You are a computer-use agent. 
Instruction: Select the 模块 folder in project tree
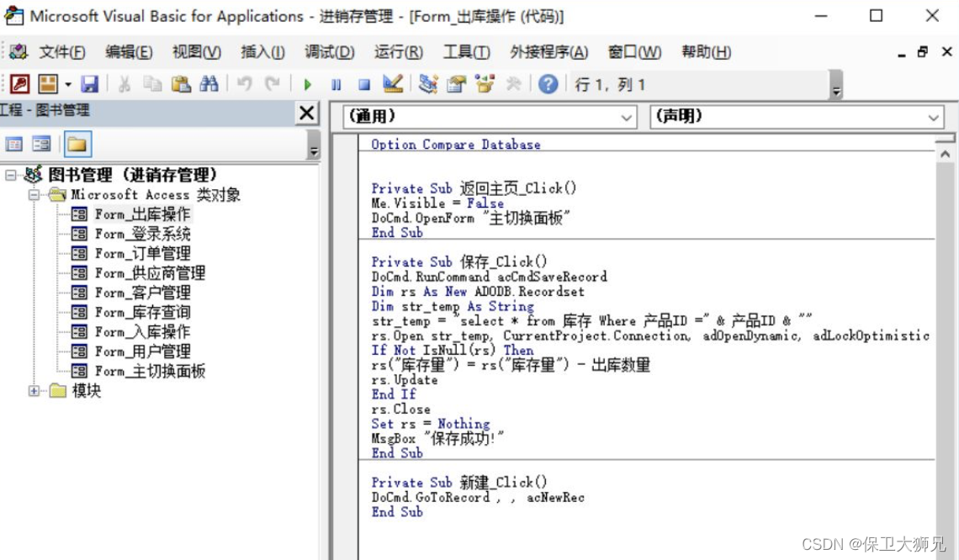coord(87,390)
